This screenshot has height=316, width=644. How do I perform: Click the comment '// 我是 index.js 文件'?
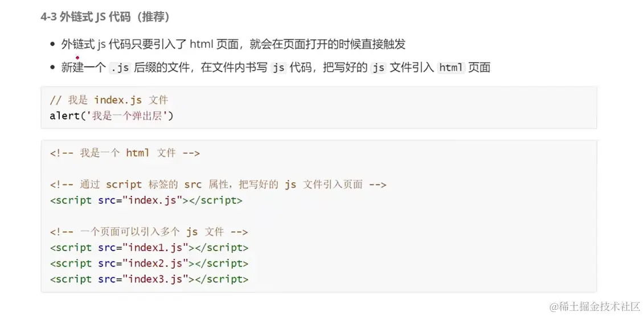click(x=109, y=100)
